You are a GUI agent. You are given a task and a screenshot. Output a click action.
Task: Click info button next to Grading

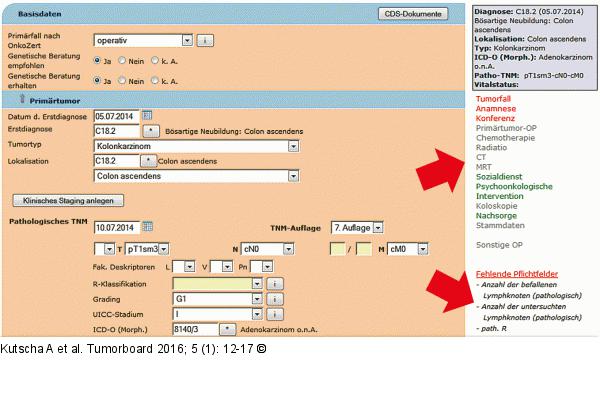(275, 299)
